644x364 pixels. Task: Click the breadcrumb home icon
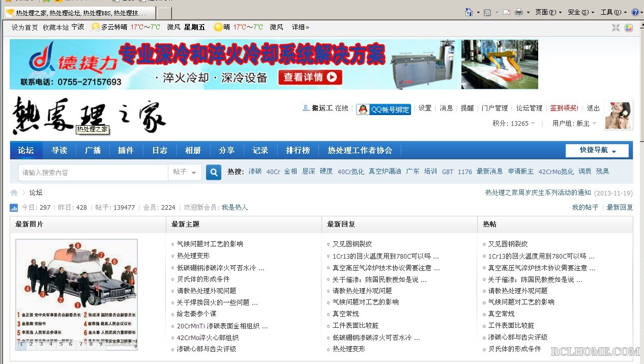tap(14, 192)
